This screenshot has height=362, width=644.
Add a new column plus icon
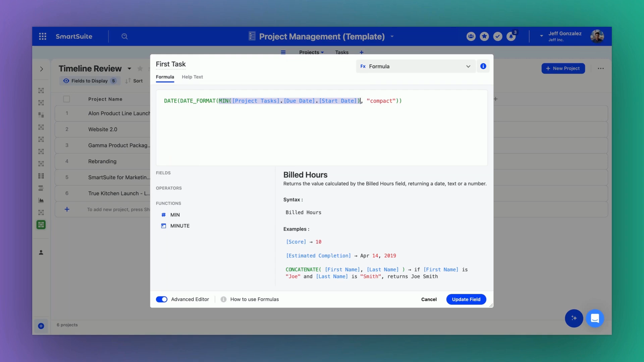495,99
